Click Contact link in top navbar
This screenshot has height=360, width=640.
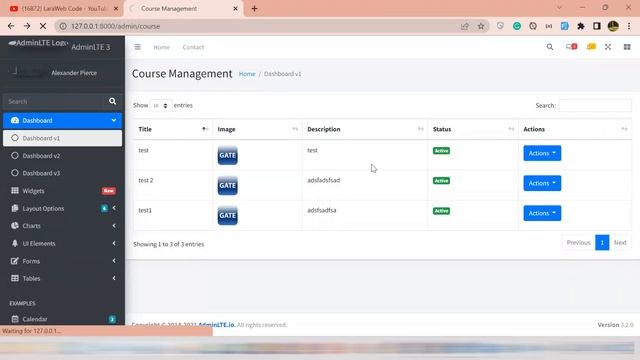coord(193,47)
